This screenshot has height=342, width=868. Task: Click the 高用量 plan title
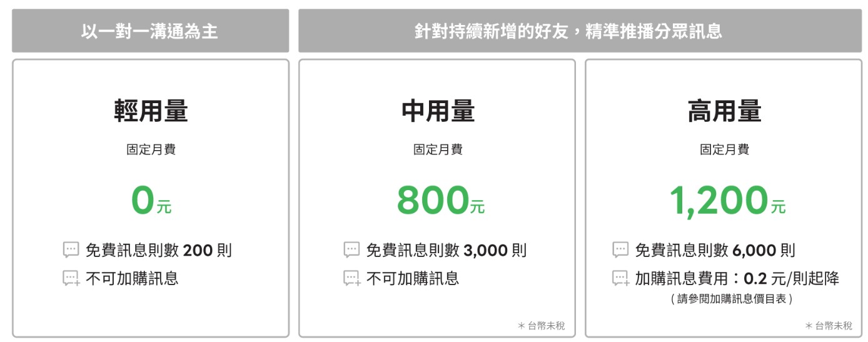coord(724,111)
